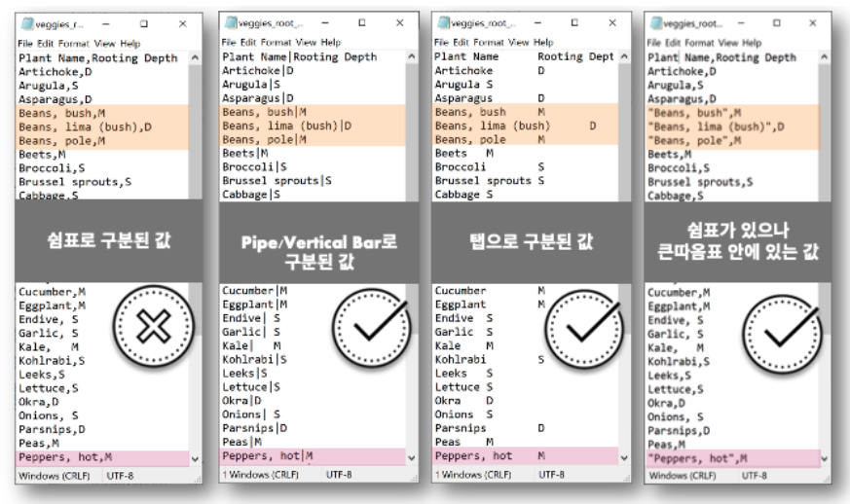Click the header 'Plant Name|Rooting Depth'

(x=299, y=56)
